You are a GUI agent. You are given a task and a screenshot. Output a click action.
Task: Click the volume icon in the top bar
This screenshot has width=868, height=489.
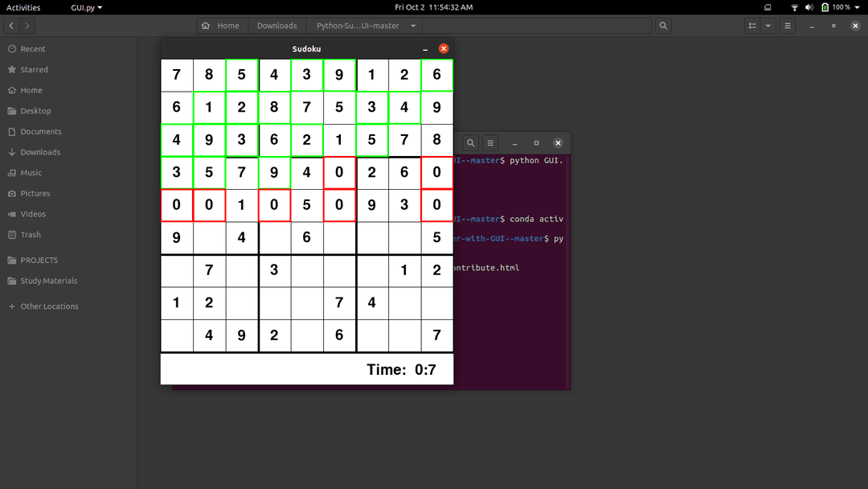[x=809, y=7]
